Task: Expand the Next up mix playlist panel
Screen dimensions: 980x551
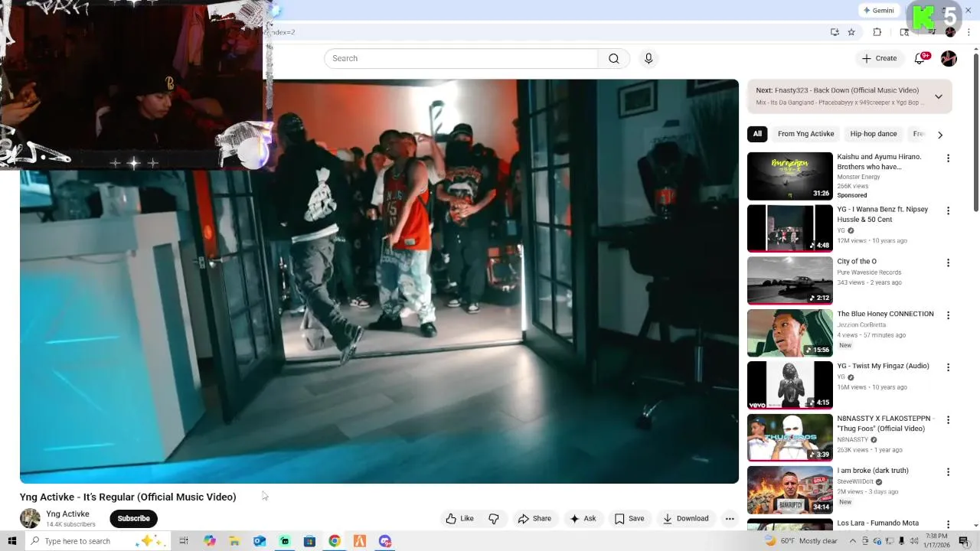Action: tap(939, 96)
